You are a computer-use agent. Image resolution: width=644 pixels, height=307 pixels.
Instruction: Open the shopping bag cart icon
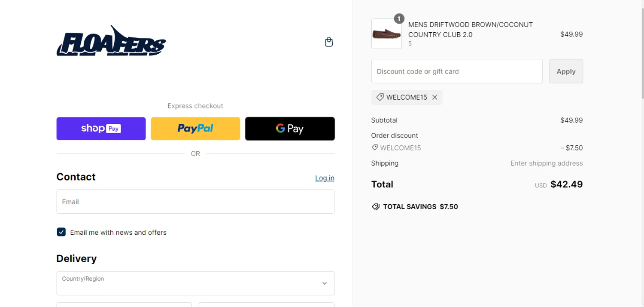coord(329,42)
